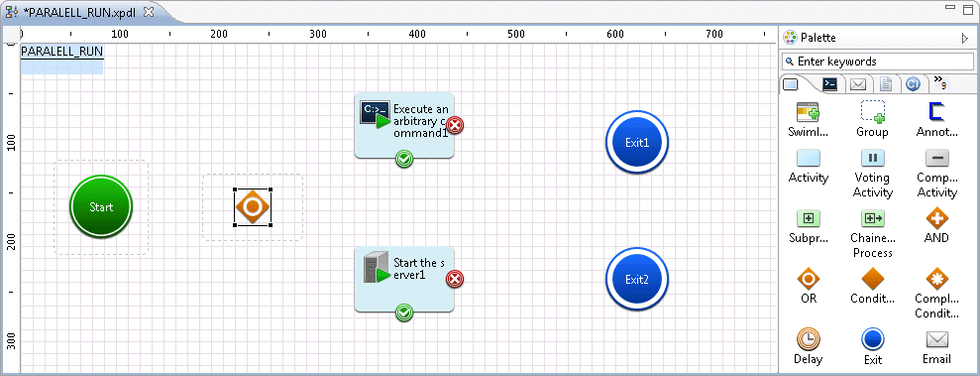Screen dimensions: 980x376
Task: Select the PARALELL_RUN.xpdl editor tab
Action: pyautogui.click(x=80, y=12)
